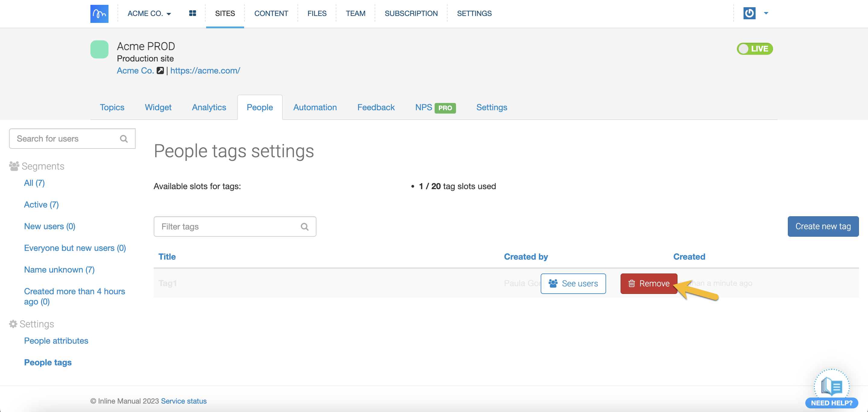
Task: Expand the account menu arrow
Action: (x=766, y=14)
